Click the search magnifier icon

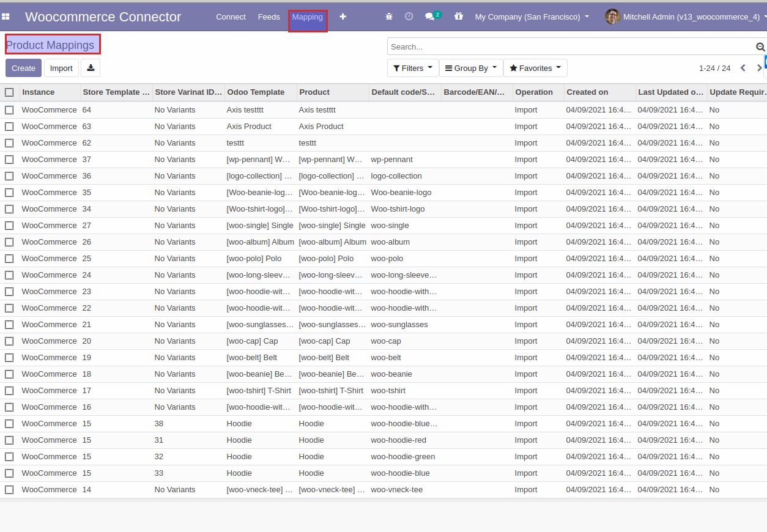pyautogui.click(x=760, y=47)
